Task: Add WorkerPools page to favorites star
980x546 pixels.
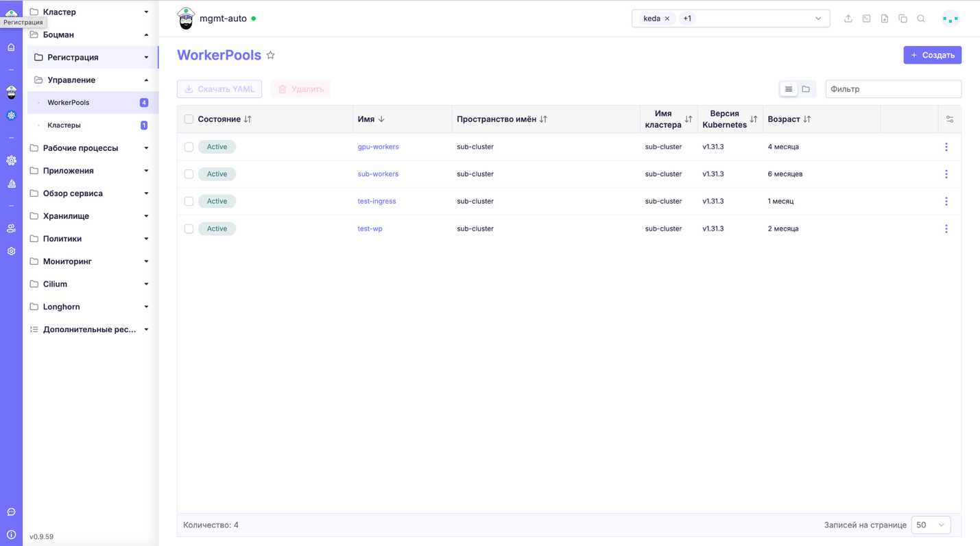Action: (x=271, y=56)
